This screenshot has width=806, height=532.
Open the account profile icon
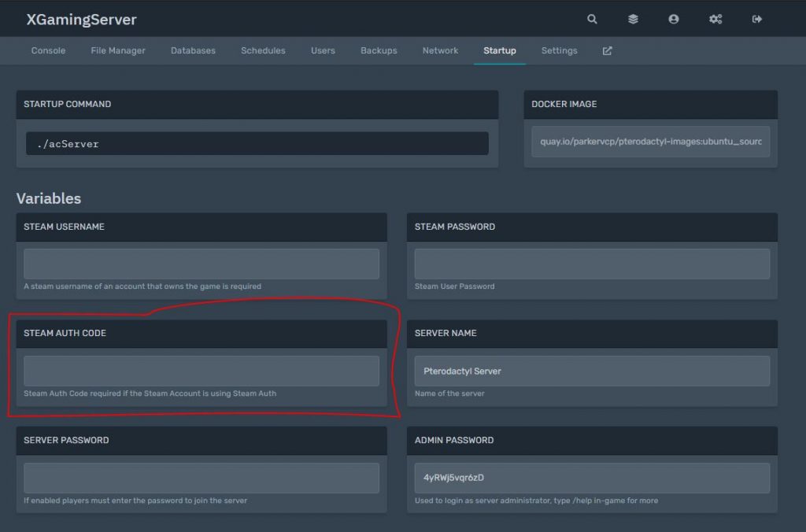pos(674,19)
